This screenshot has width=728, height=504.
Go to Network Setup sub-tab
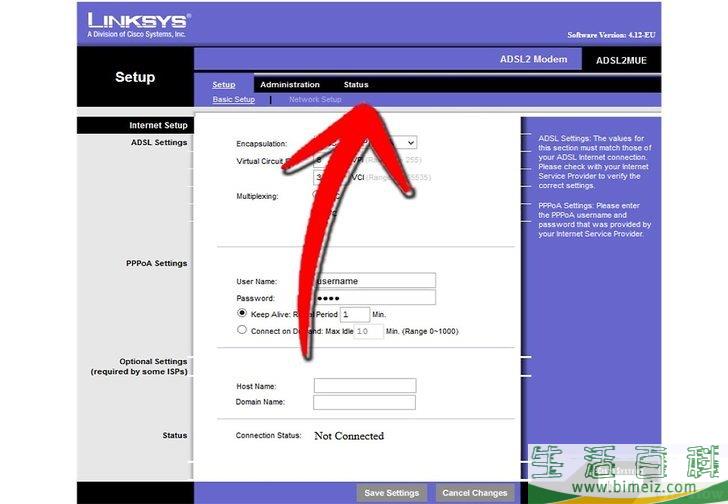point(315,99)
